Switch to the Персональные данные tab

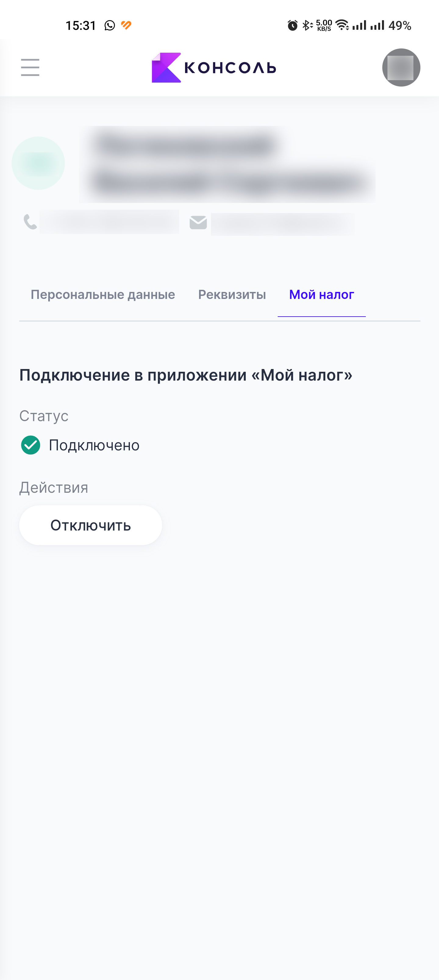[103, 294]
